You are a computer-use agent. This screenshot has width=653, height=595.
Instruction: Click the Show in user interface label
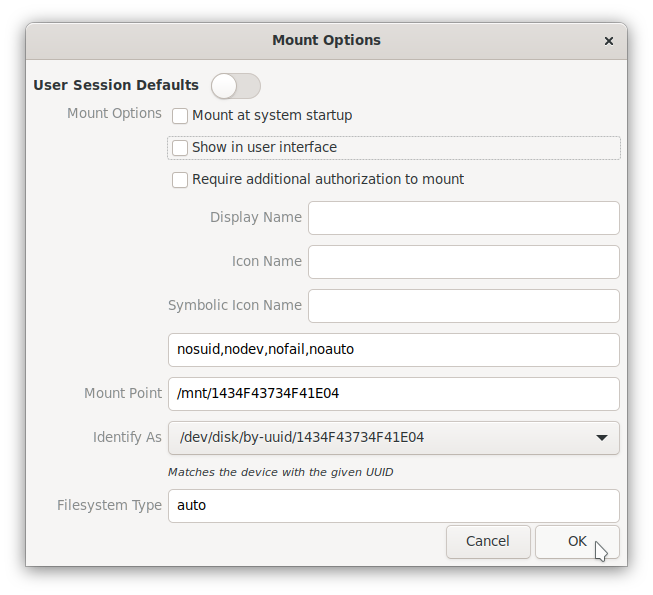pyautogui.click(x=264, y=147)
